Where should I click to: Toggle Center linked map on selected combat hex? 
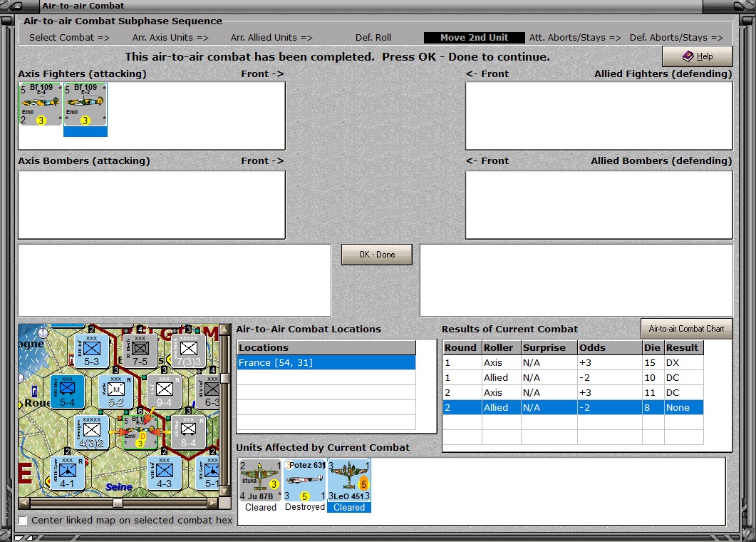23,521
